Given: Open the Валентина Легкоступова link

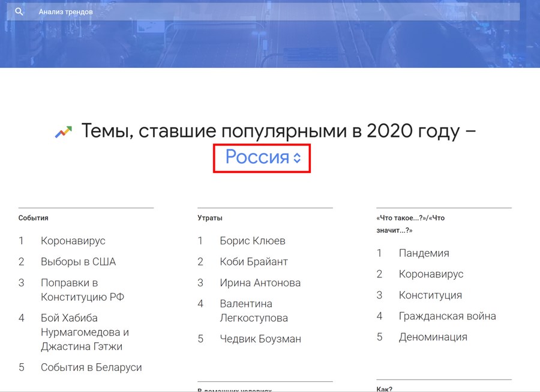Looking at the screenshot, I should click(254, 311).
